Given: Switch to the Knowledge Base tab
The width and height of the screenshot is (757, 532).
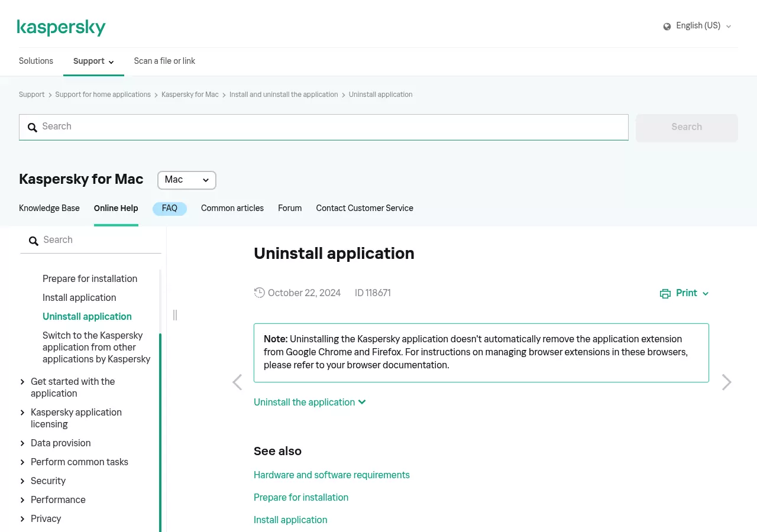Looking at the screenshot, I should point(49,208).
